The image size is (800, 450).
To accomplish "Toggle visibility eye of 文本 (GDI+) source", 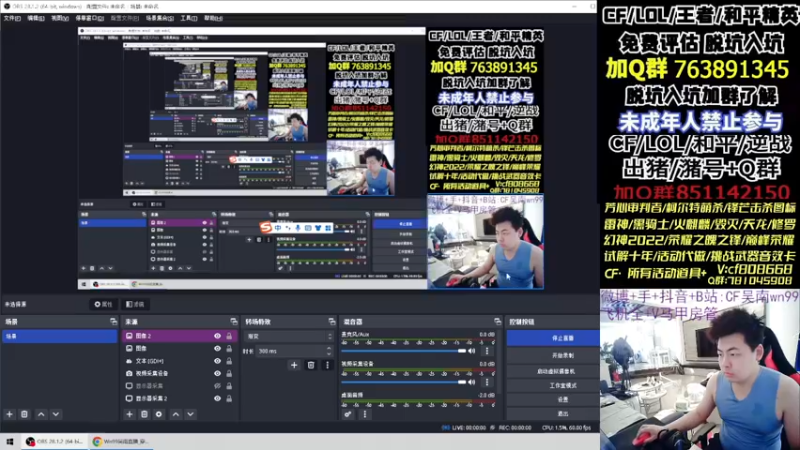I will pos(217,361).
